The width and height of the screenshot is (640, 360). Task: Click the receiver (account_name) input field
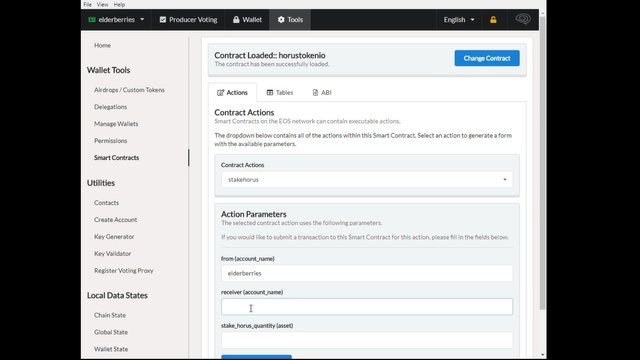367,307
